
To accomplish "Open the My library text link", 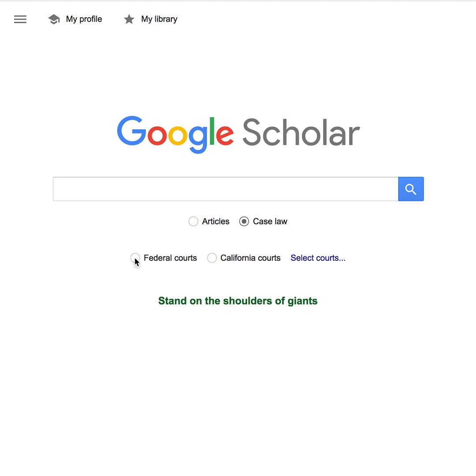I will (159, 19).
